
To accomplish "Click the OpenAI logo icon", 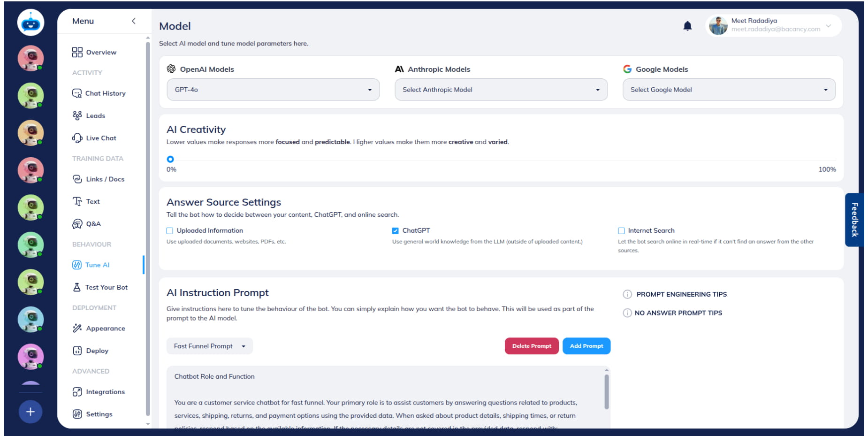I will (171, 69).
